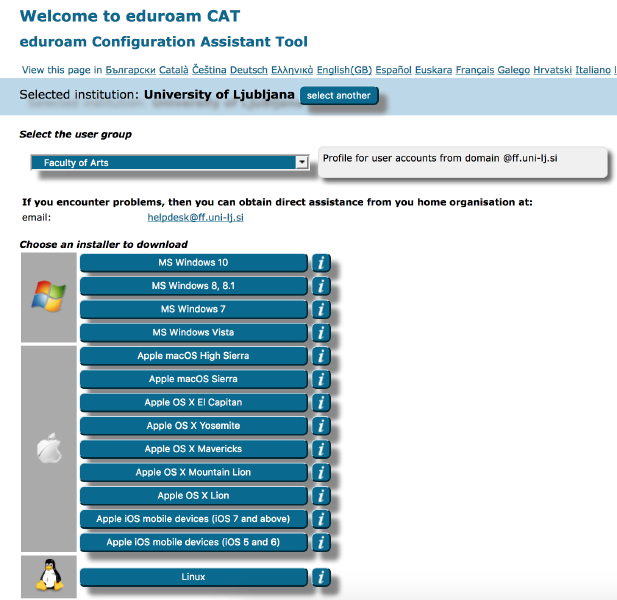Open info for iOS 7 and above installer
Screen dimensions: 617x600
tap(321, 519)
